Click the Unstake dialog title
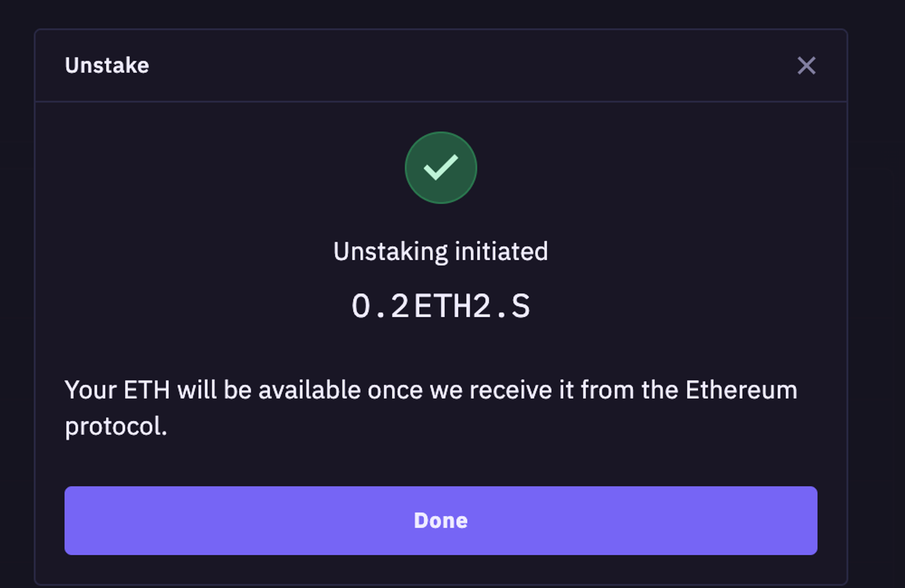Screen dimensions: 905x588 point(107,65)
